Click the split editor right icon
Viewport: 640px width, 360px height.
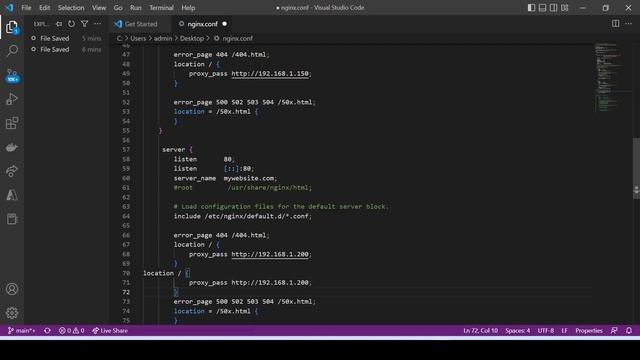coord(615,24)
